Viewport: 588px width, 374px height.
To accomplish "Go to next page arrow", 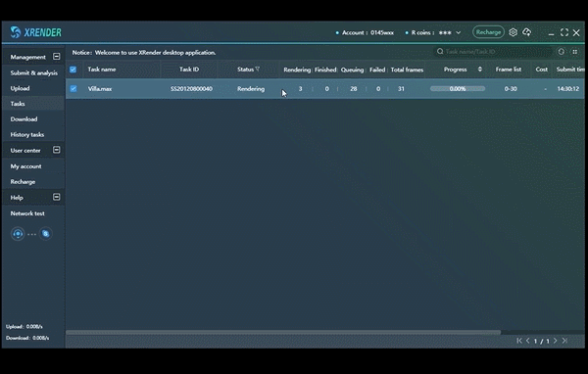I will tap(556, 341).
